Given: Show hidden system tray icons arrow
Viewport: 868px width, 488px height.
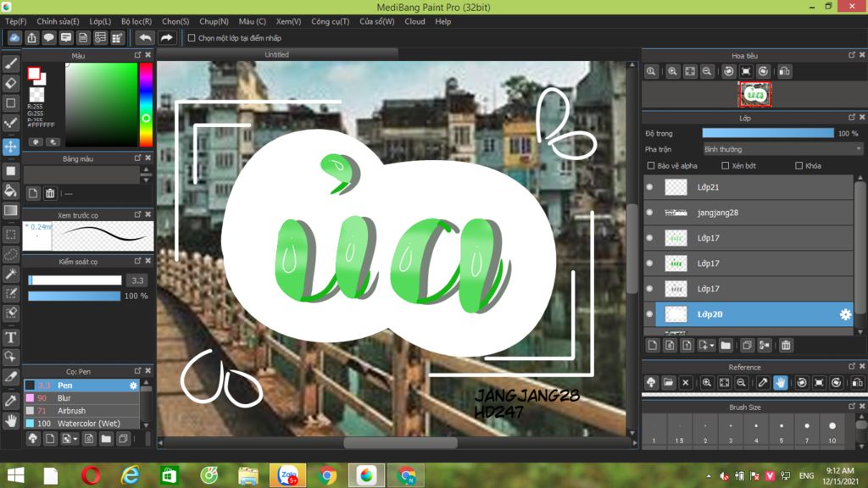Looking at the screenshot, I should point(709,476).
